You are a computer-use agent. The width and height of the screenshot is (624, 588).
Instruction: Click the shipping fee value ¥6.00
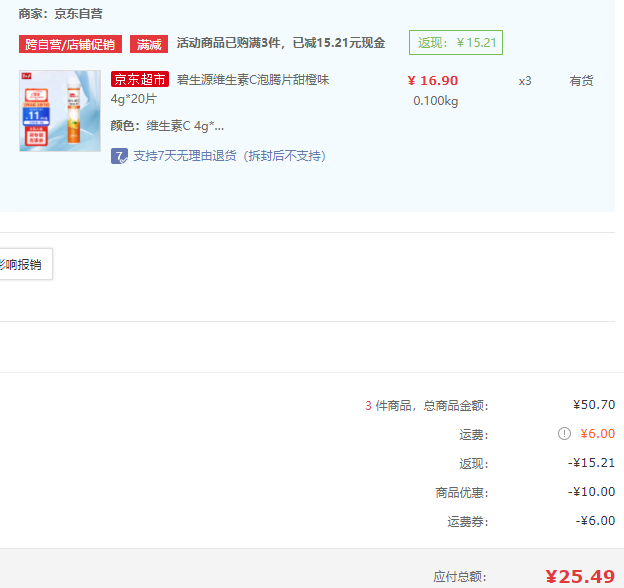[597, 434]
